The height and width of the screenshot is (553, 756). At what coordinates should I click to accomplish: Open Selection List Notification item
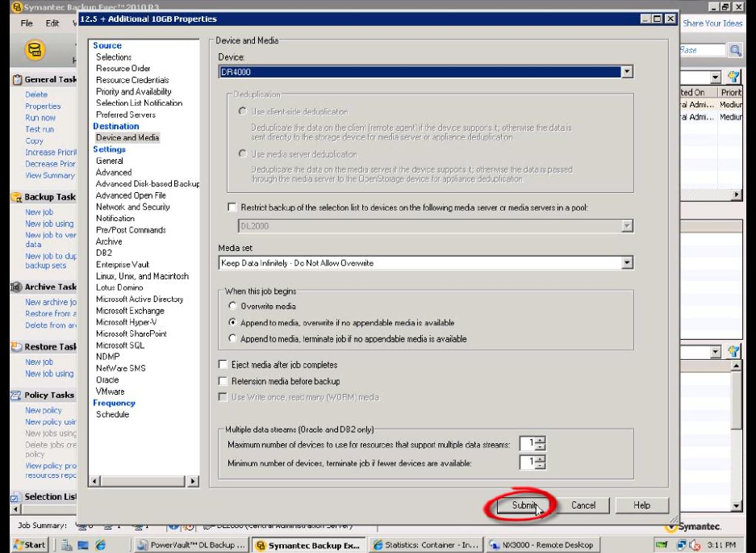tap(139, 103)
